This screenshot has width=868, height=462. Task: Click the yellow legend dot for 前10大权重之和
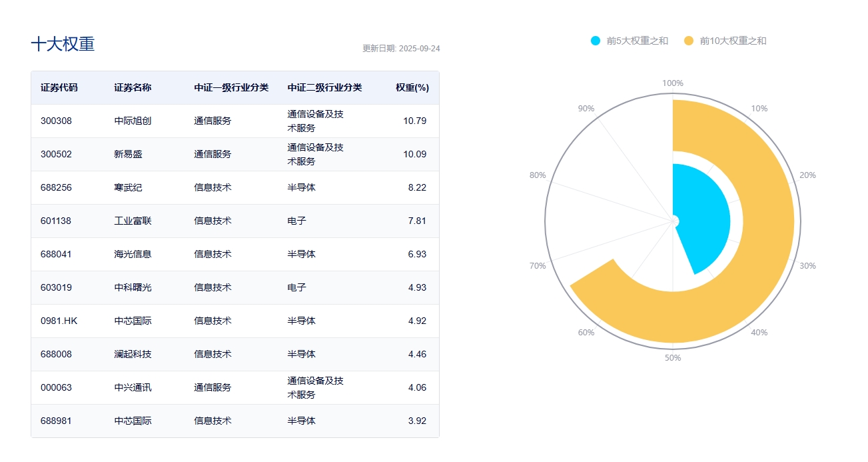(689, 41)
